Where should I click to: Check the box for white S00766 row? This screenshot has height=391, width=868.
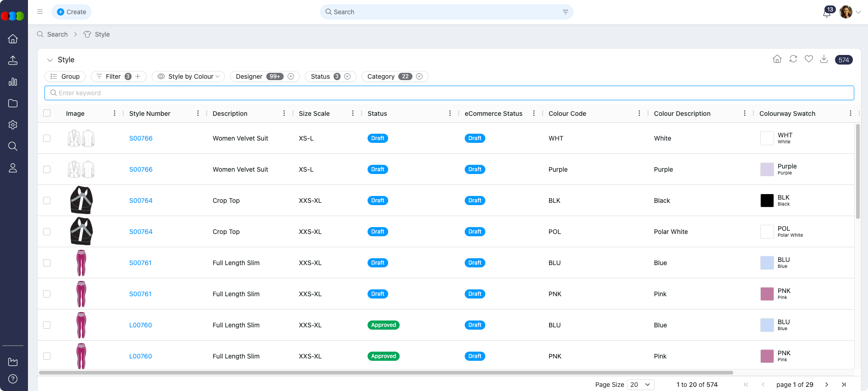[x=47, y=138]
